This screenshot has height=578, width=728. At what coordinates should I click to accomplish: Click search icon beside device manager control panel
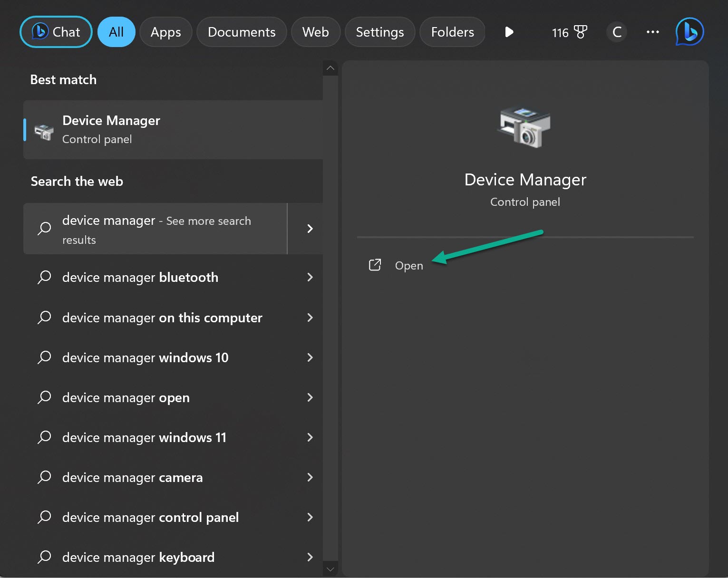tap(44, 517)
